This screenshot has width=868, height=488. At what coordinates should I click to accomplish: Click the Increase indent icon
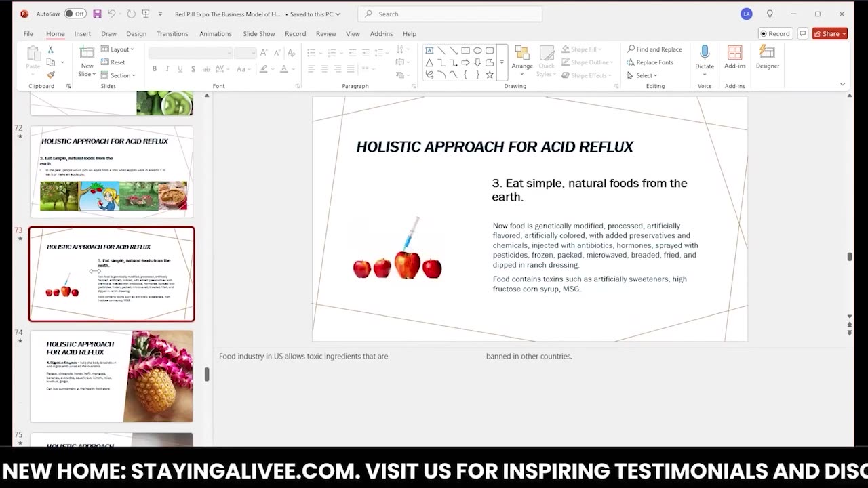(x=364, y=53)
